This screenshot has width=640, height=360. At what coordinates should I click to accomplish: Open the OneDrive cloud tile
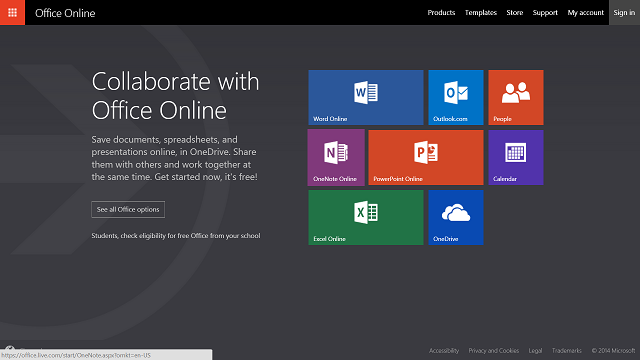click(x=456, y=217)
